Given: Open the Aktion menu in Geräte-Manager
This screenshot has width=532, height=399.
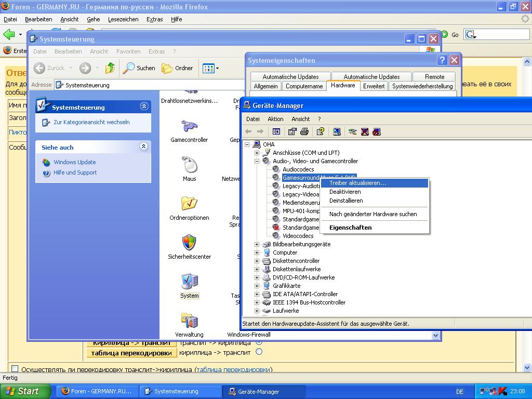Looking at the screenshot, I should 275,119.
